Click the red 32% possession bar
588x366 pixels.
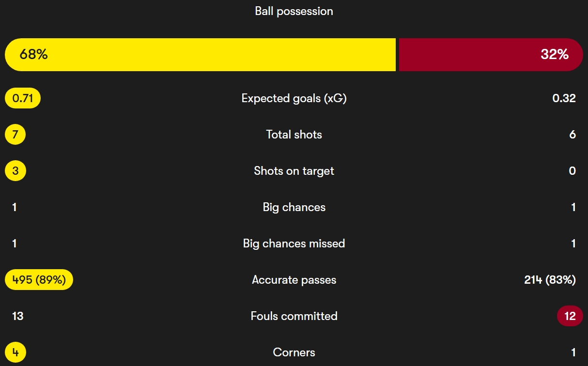click(490, 55)
